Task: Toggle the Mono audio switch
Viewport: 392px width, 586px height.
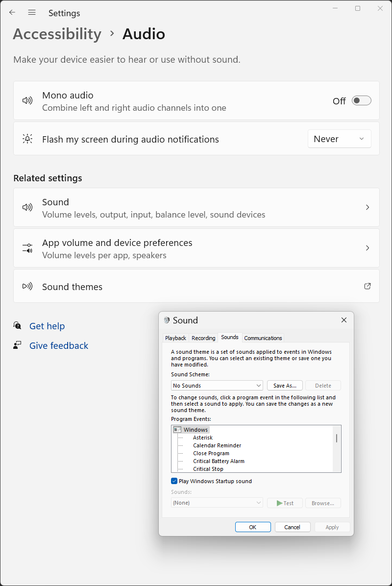Action: [x=362, y=101]
